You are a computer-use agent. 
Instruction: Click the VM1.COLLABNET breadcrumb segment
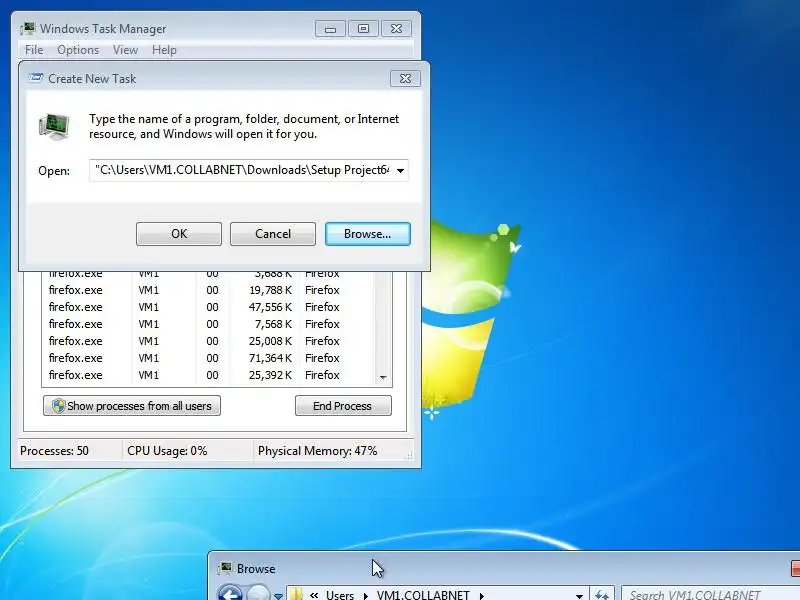coord(423,595)
